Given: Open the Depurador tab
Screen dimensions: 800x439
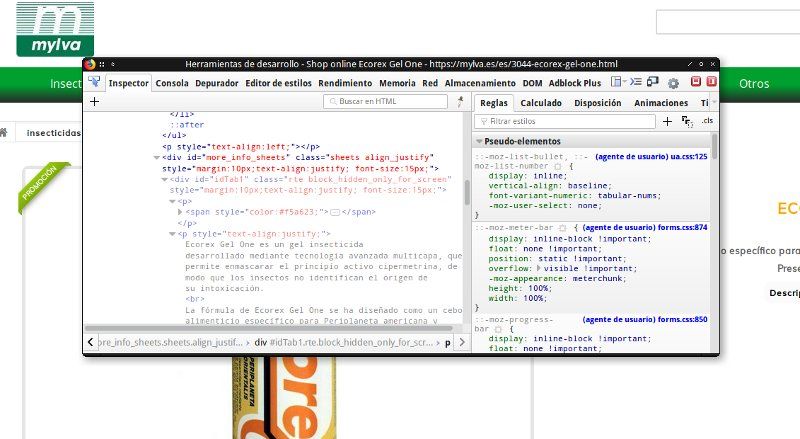Looking at the screenshot, I should [217, 83].
